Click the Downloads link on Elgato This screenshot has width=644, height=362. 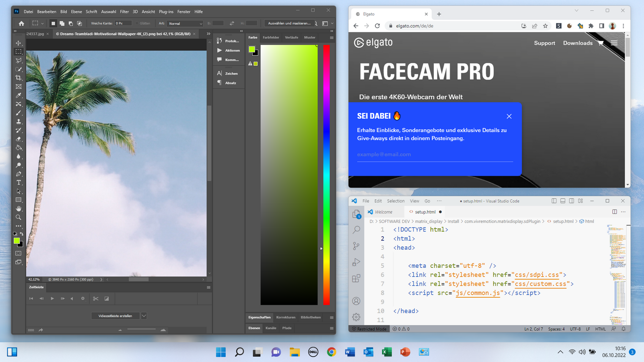[x=577, y=43]
